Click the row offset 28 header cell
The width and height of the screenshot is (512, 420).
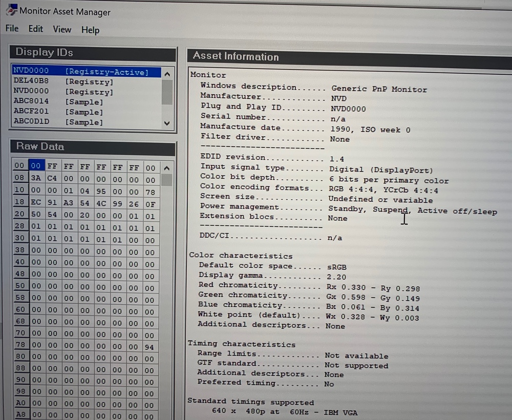point(20,226)
